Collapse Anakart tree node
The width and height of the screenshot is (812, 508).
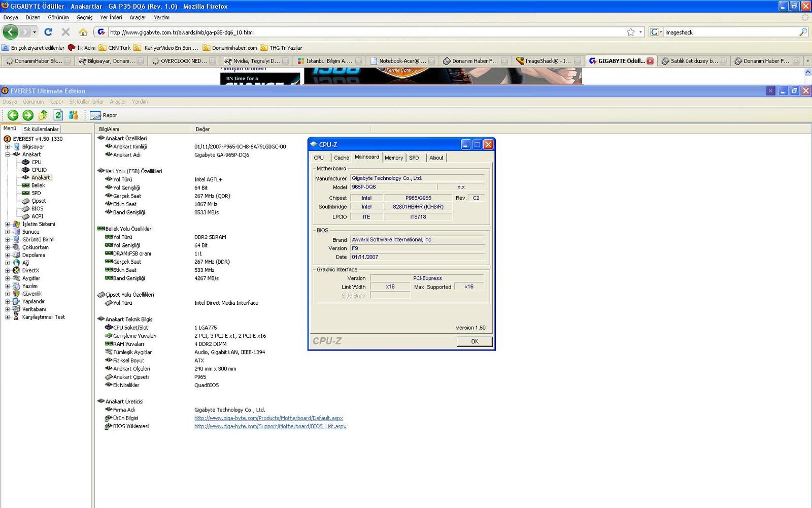[x=8, y=154]
